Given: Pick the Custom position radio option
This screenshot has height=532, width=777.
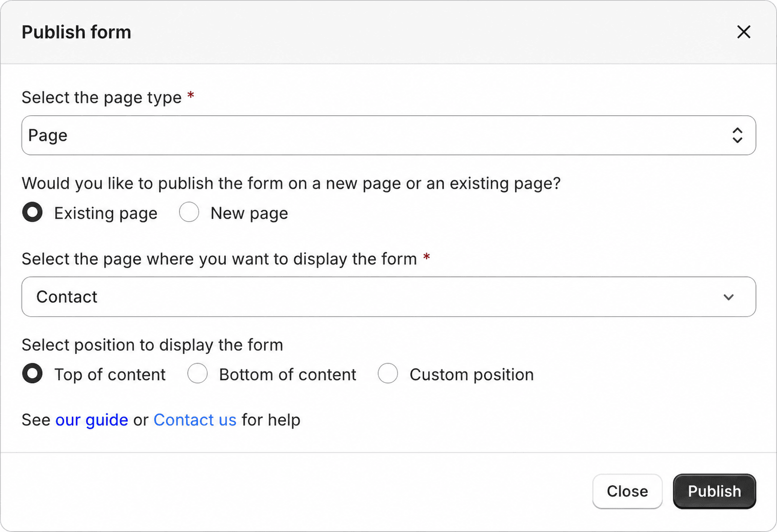Looking at the screenshot, I should [388, 374].
